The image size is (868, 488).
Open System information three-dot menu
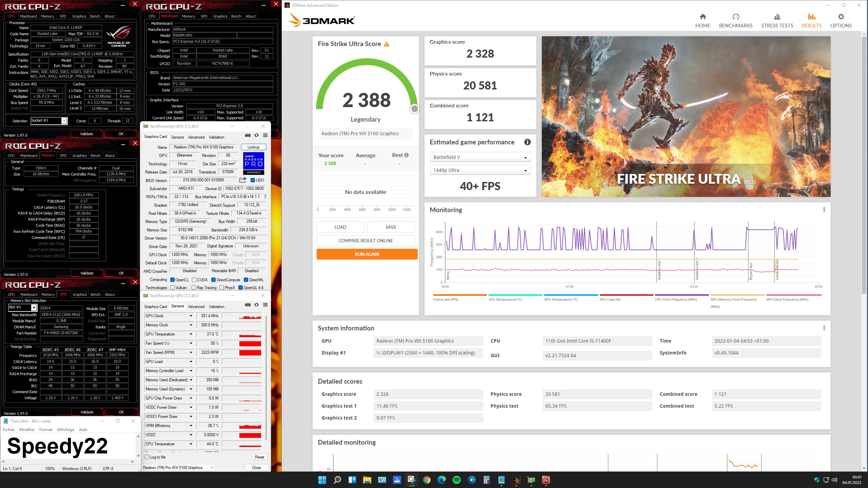coord(824,328)
